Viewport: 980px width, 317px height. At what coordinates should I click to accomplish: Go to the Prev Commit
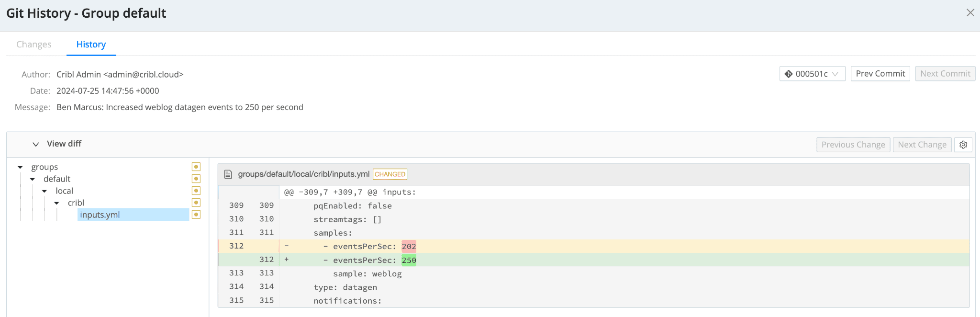coord(880,74)
